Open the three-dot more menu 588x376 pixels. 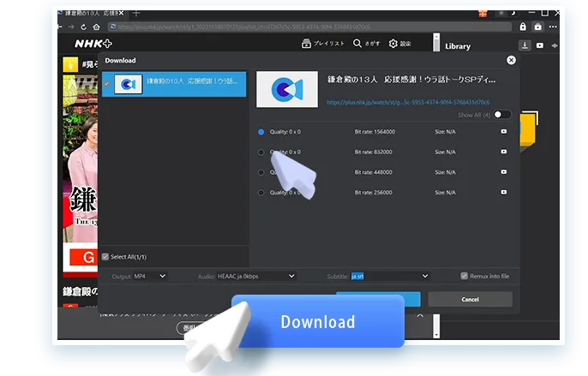coord(553,27)
